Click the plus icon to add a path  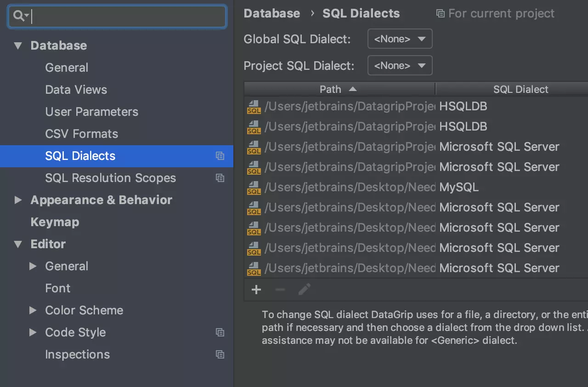click(256, 290)
